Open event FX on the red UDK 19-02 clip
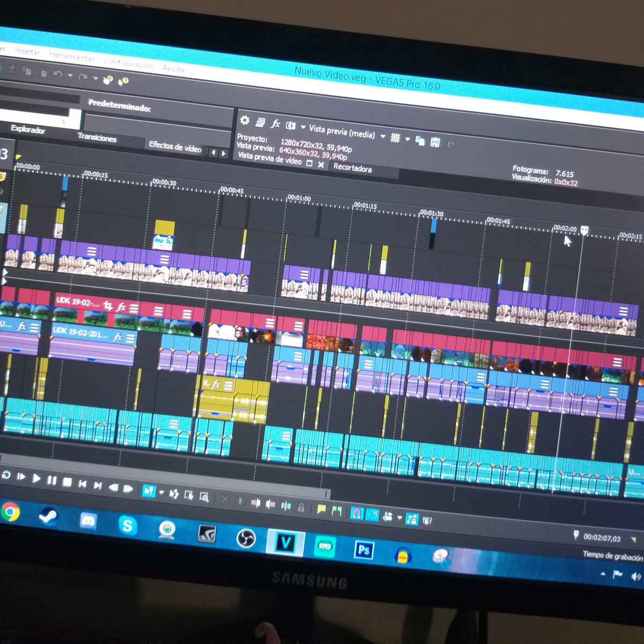This screenshot has width=644, height=644. 121,306
